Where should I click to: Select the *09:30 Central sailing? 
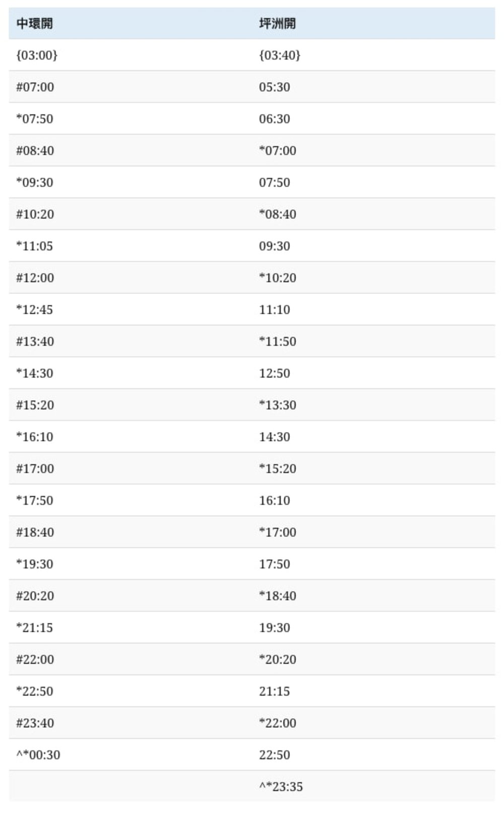click(x=34, y=182)
